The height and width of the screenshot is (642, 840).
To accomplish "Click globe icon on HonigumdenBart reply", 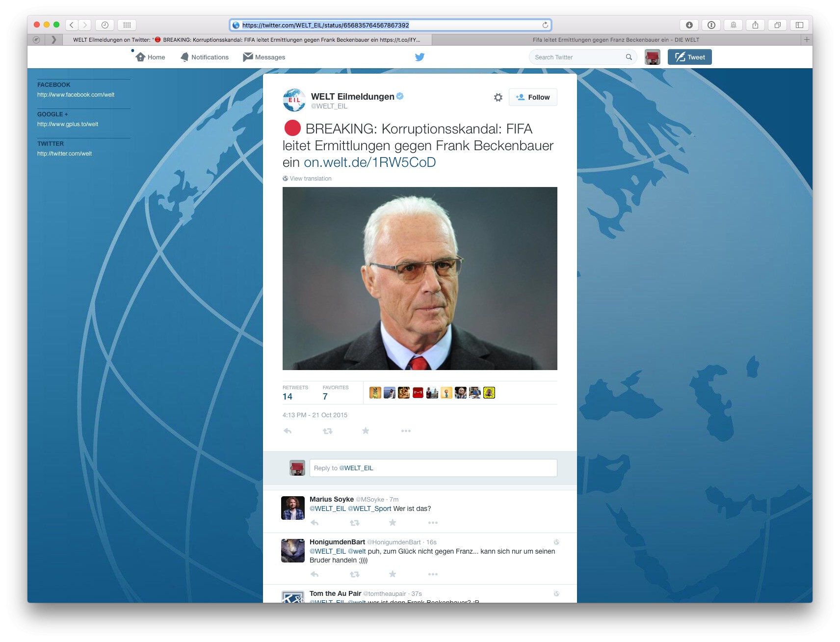I will (556, 542).
